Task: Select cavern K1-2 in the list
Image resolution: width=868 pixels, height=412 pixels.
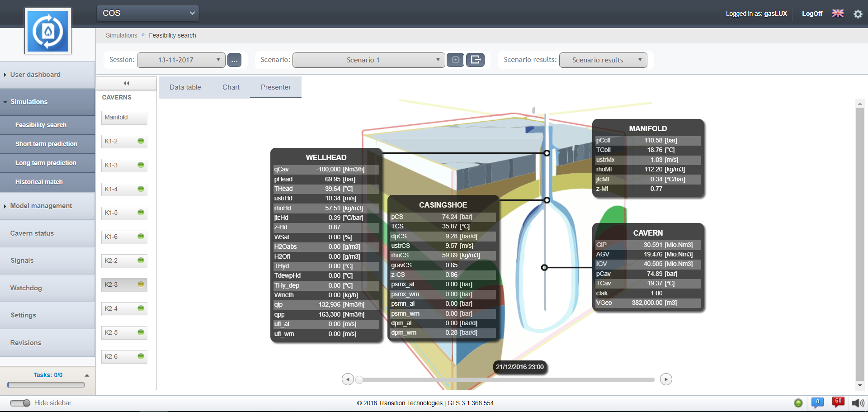Action: (x=124, y=142)
